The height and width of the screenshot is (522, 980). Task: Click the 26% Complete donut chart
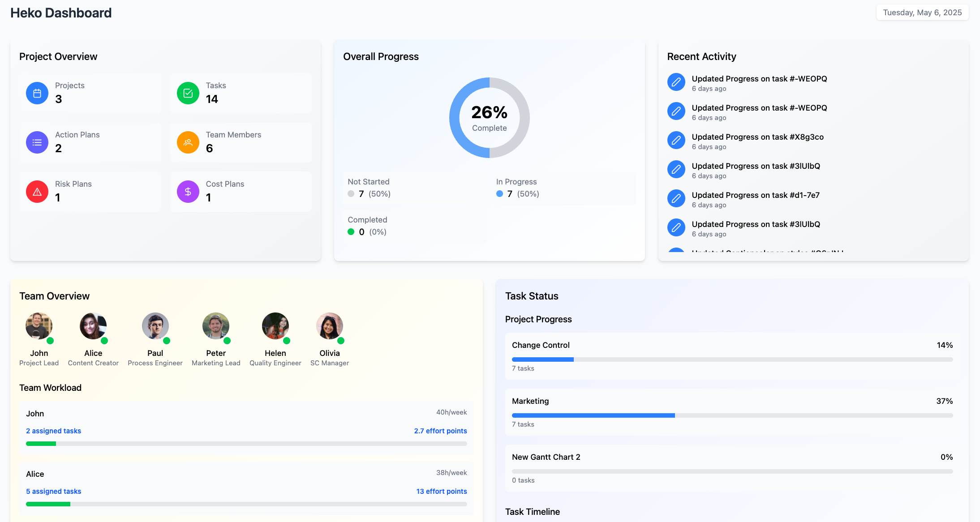coord(489,118)
